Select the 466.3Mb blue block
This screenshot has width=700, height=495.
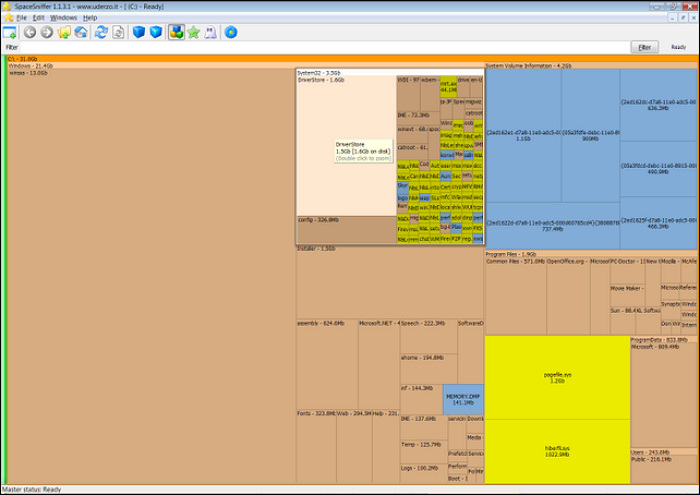tap(658, 223)
